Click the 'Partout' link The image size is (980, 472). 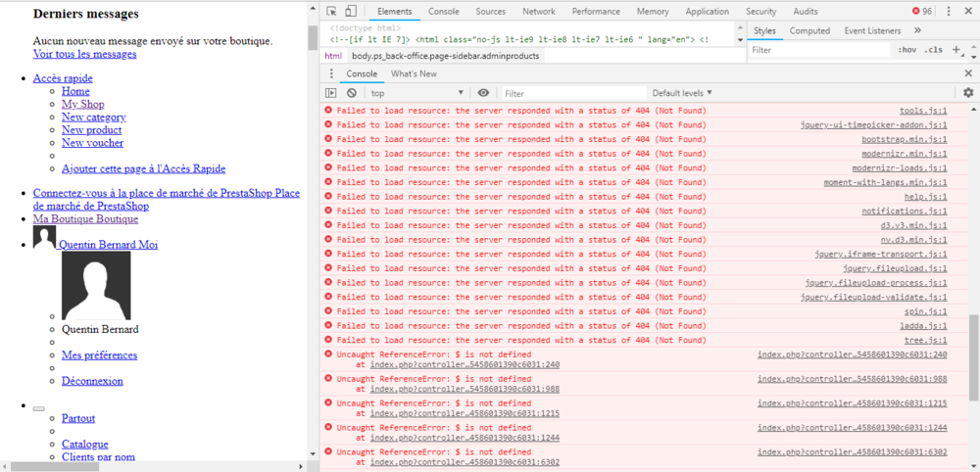coord(78,418)
